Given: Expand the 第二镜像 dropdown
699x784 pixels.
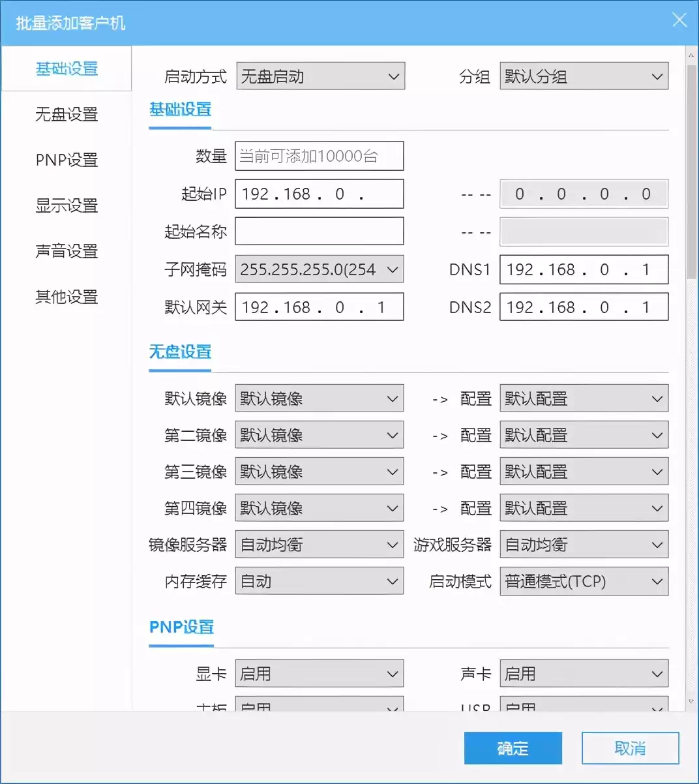Looking at the screenshot, I should click(x=319, y=434).
